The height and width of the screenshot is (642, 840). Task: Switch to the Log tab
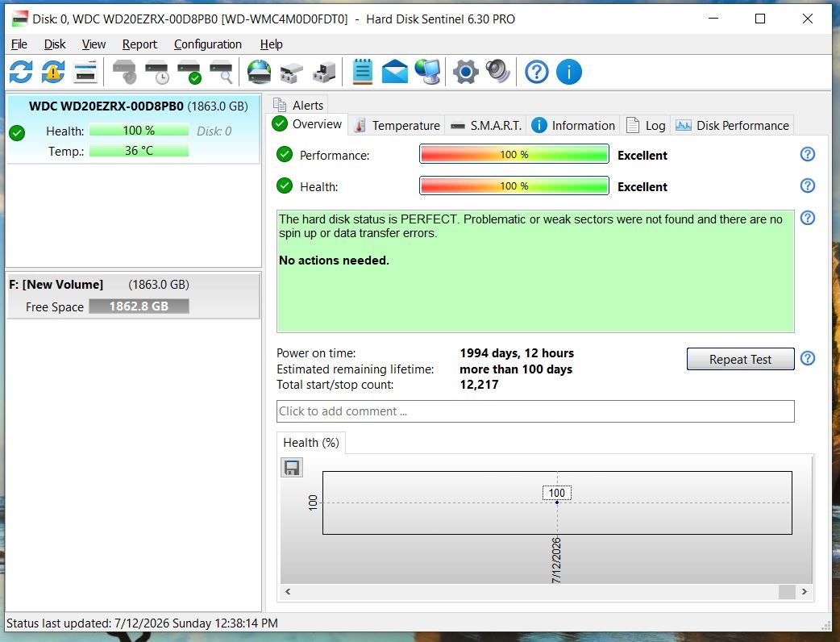(x=646, y=125)
